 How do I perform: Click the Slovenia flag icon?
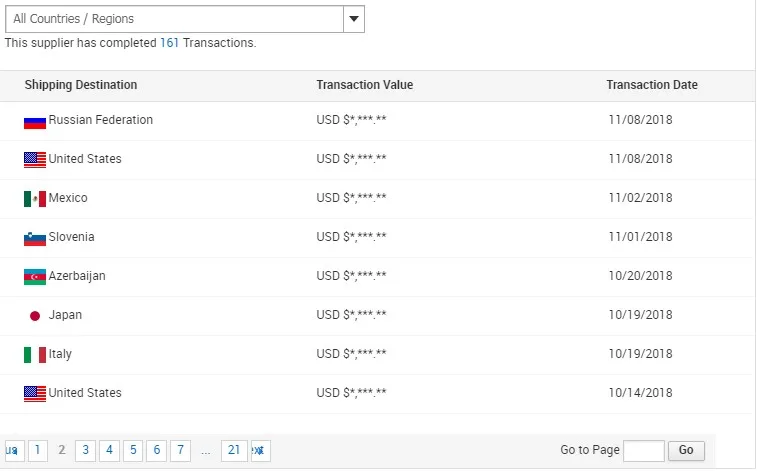click(35, 239)
